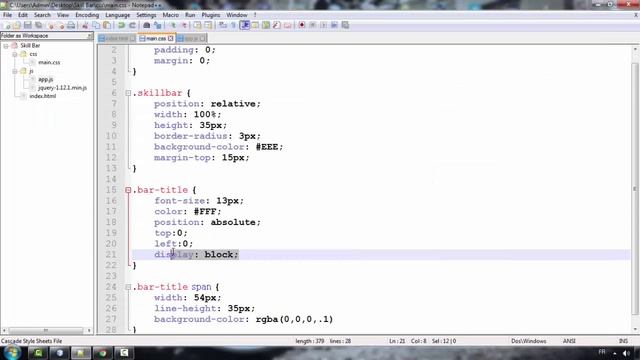Toggle synchronize horizontal scrolling
This screenshot has height=360, width=640.
pos(208,25)
